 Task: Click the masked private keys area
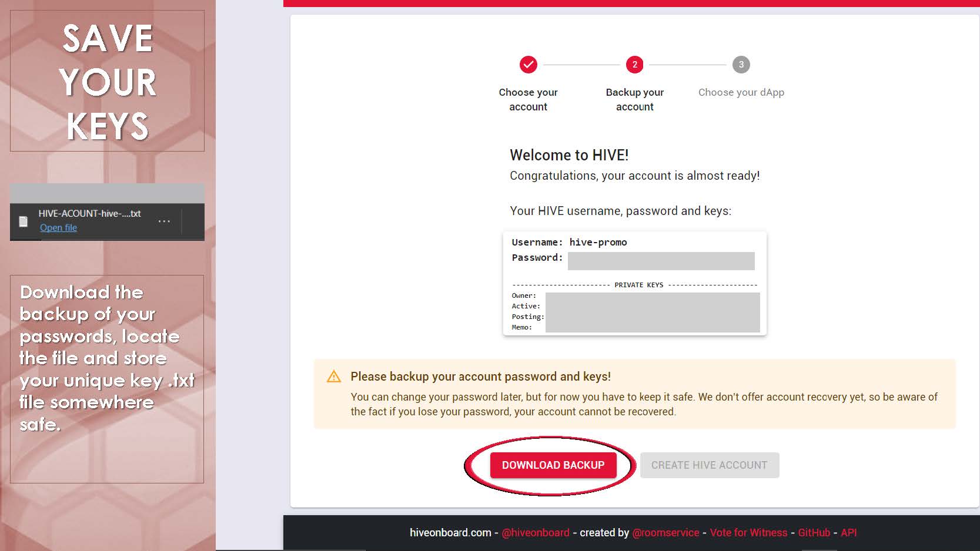pos(653,312)
